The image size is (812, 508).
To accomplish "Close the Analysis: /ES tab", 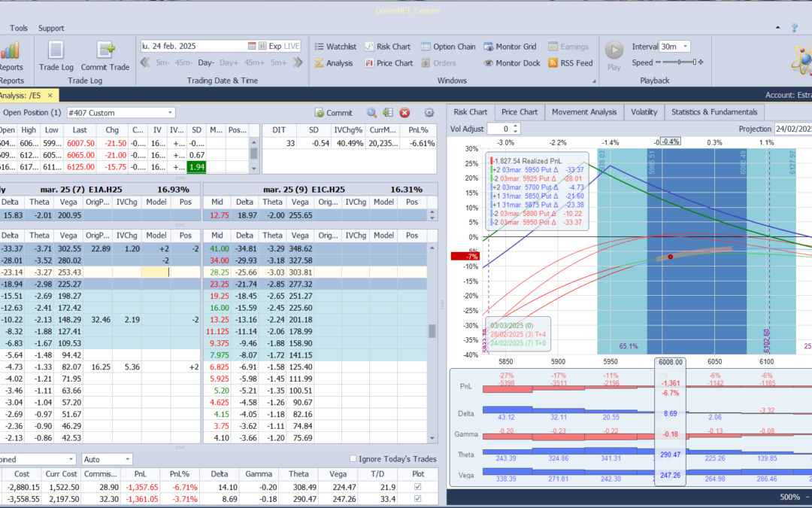I will (x=50, y=96).
